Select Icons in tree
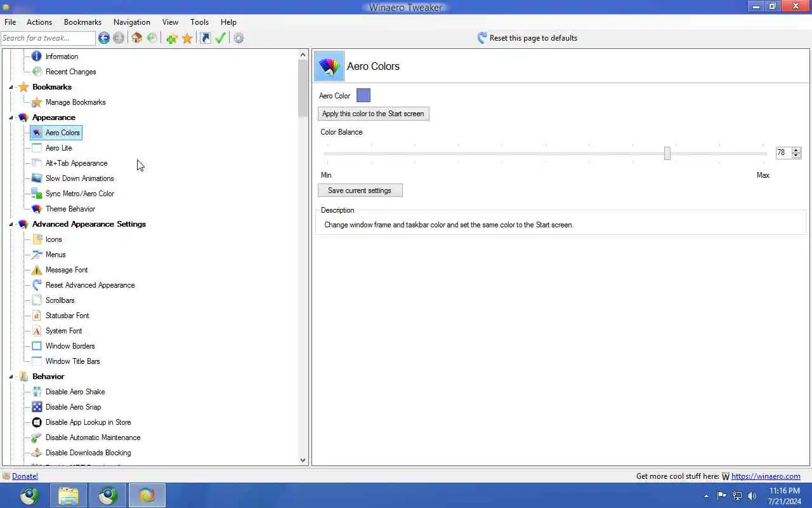Image resolution: width=812 pixels, height=508 pixels. pos(53,239)
